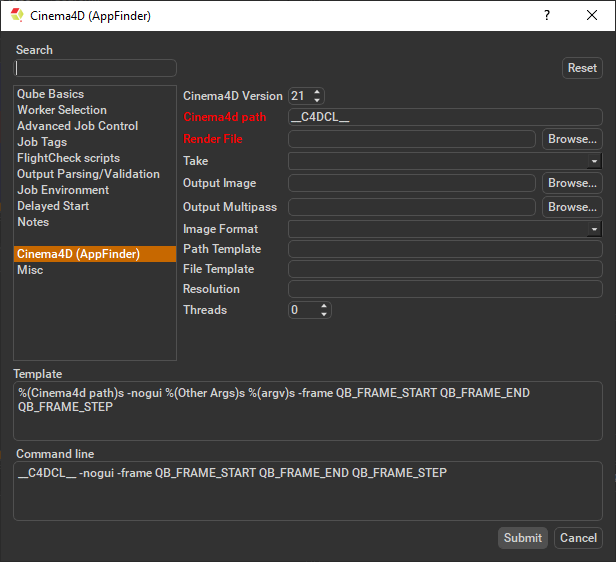Cancel the dialog
The width and height of the screenshot is (616, 562).
pyautogui.click(x=578, y=538)
